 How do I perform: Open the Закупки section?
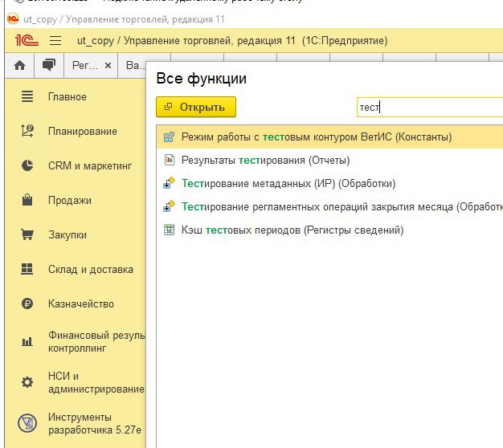[x=67, y=235]
